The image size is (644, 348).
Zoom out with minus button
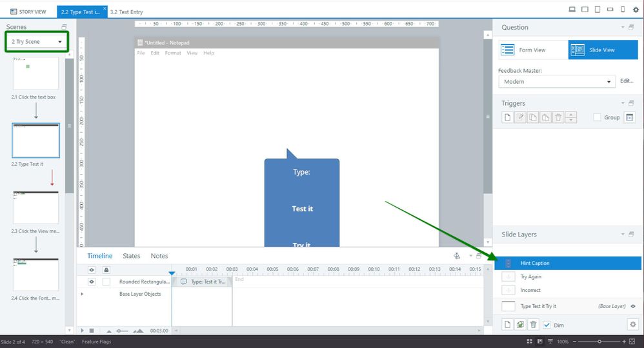point(574,342)
